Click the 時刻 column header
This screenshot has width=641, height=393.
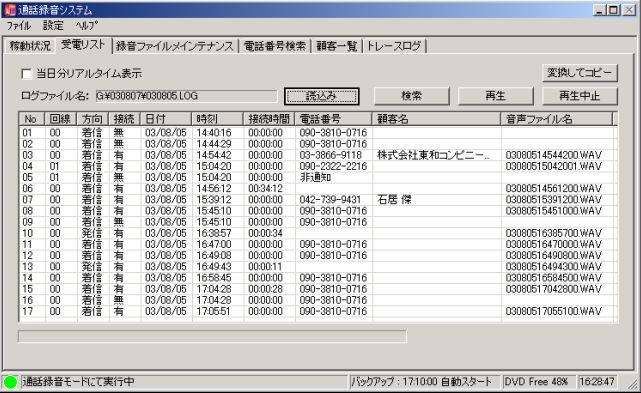click(x=217, y=119)
